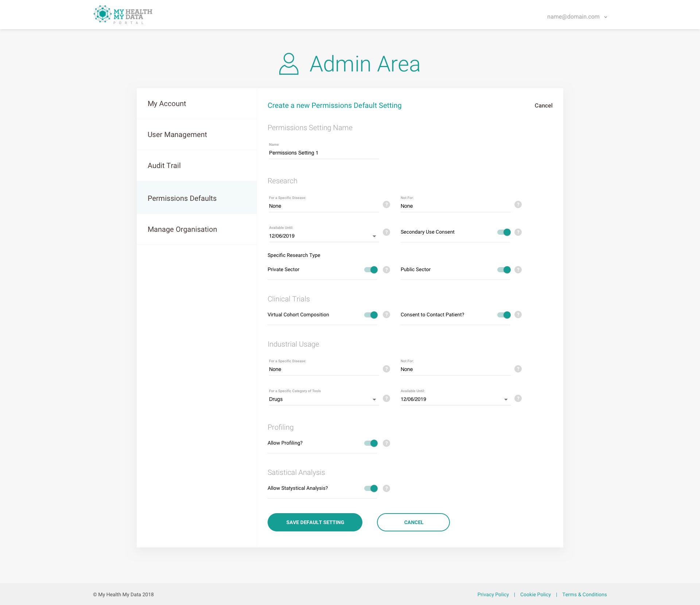Expand Research Available Until date dropdown
This screenshot has width=700, height=605.
point(374,236)
